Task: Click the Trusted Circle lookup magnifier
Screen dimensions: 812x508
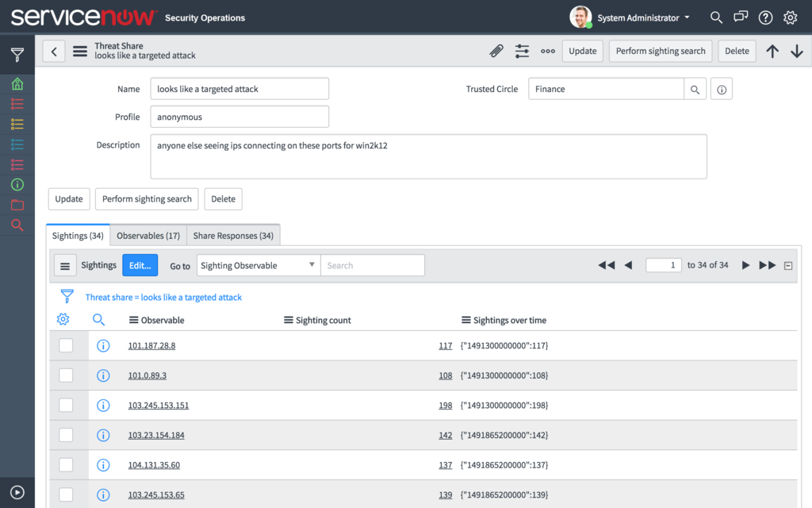Action: coord(695,90)
